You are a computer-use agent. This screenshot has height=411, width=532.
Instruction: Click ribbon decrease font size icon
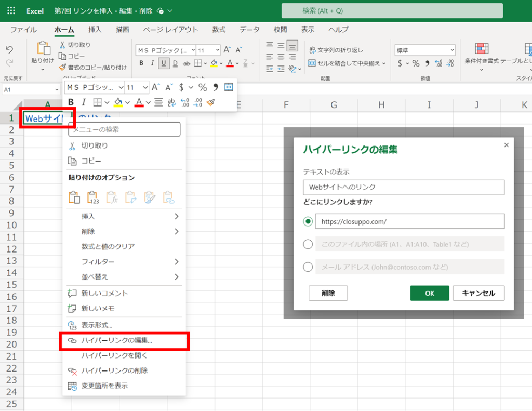pos(239,50)
